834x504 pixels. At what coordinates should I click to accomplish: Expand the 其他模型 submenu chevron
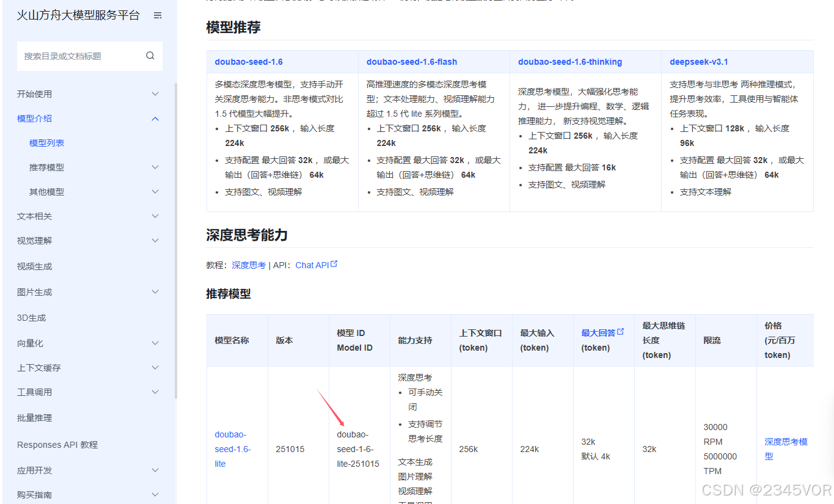[x=155, y=192]
